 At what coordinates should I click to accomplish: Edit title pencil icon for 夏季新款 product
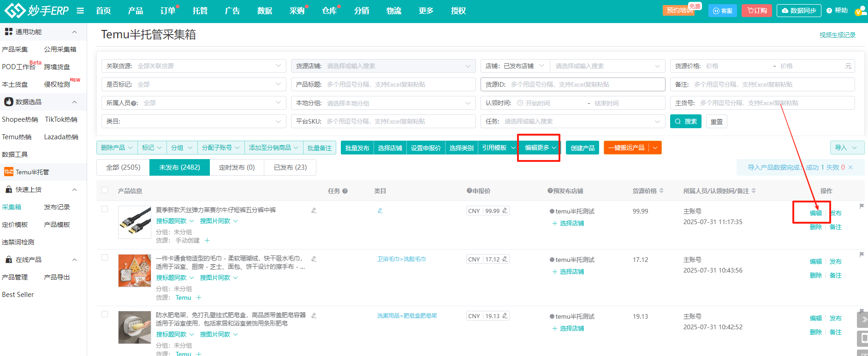314,210
